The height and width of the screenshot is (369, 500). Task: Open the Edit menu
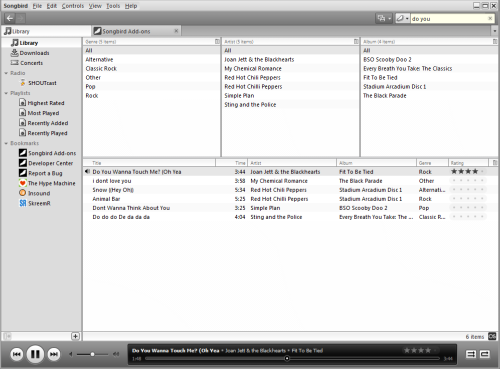(52, 6)
